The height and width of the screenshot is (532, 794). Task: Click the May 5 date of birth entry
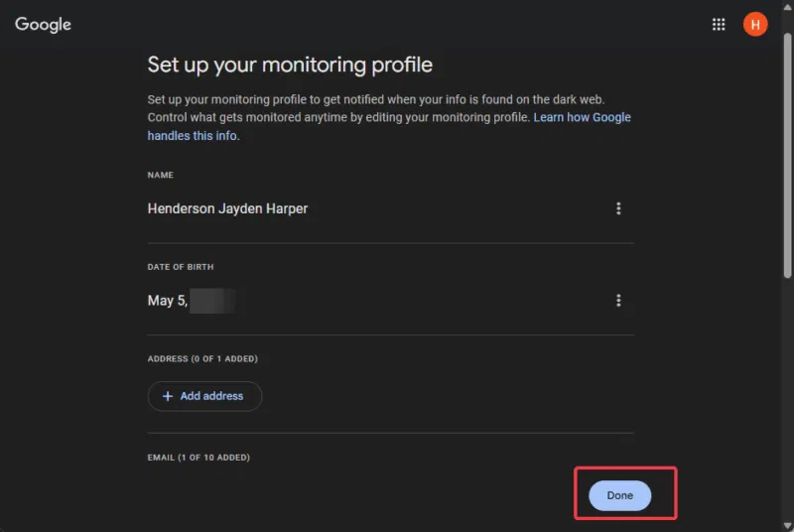pyautogui.click(x=167, y=301)
